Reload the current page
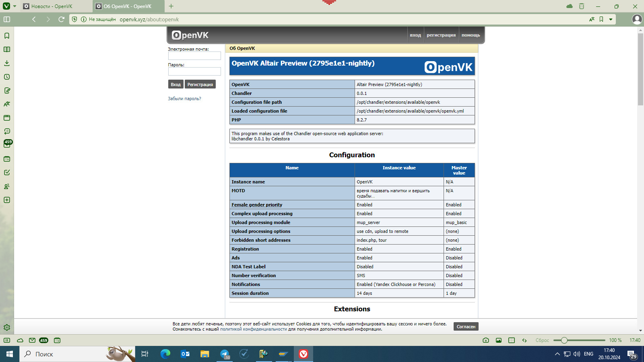This screenshot has width=644, height=362. [62, 19]
